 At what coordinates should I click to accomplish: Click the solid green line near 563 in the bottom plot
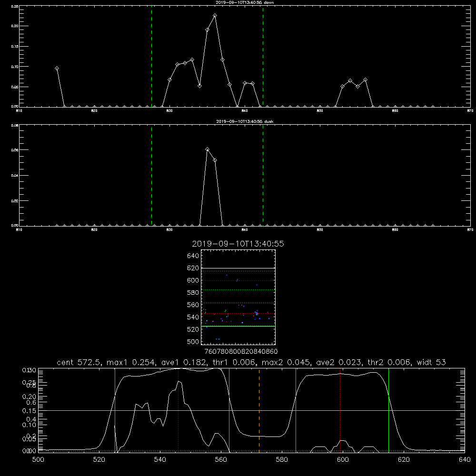coord(229,410)
